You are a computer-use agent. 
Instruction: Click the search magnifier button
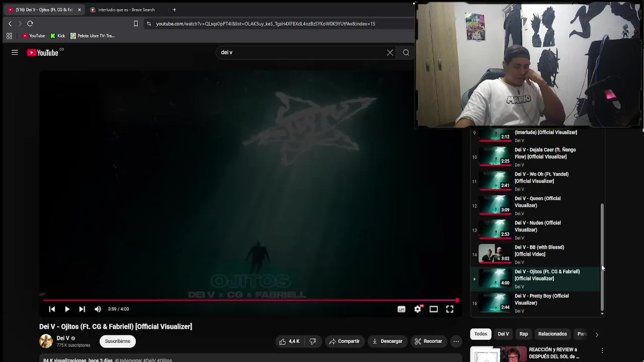click(x=406, y=52)
